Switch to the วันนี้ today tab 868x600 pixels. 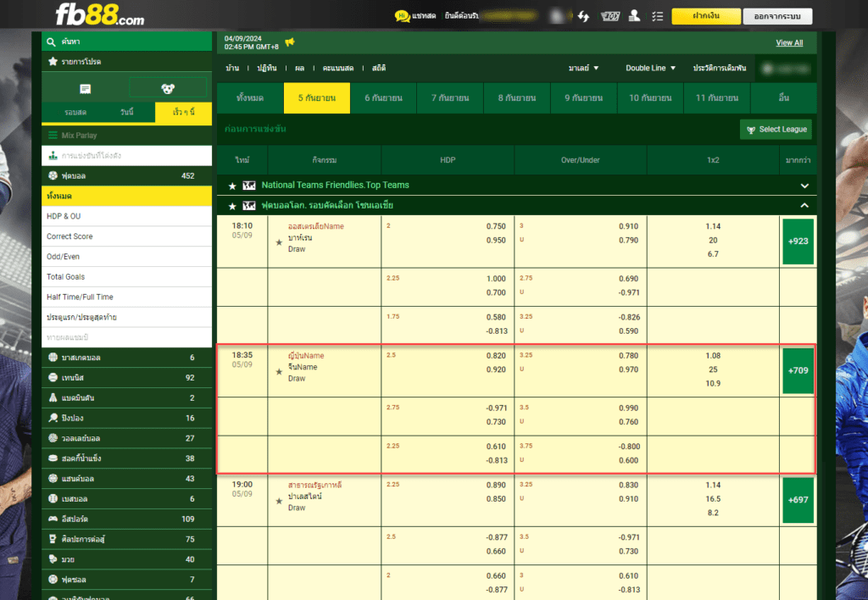coord(127,113)
